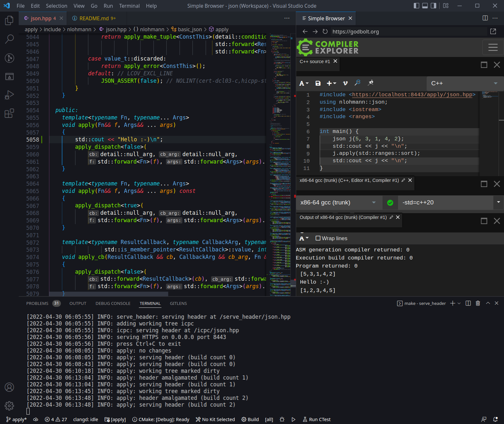
Task: Open the Compiler Explorer search magnifier icon
Action: [357, 83]
